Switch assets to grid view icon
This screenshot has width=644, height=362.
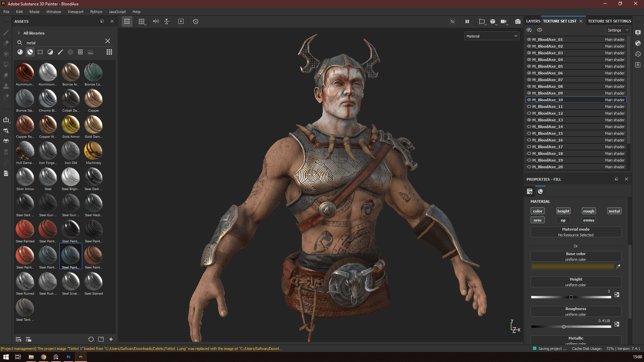click(109, 52)
